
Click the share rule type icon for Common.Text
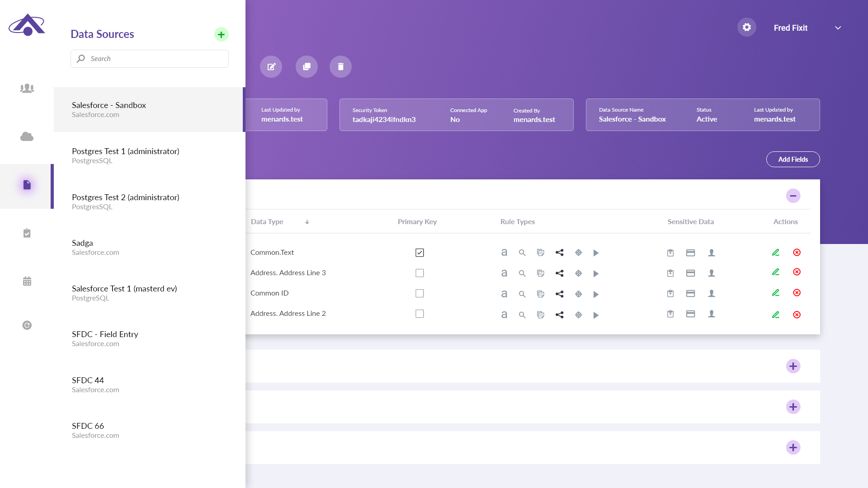pyautogui.click(x=560, y=253)
